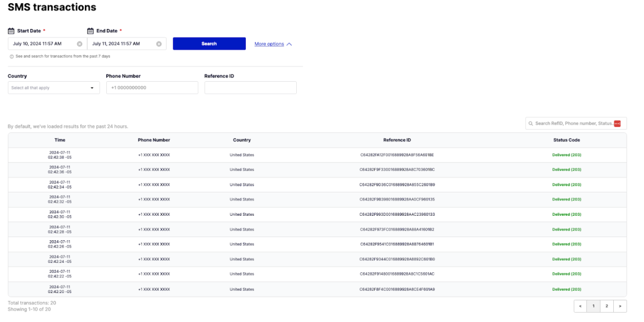This screenshot has width=644, height=322.
Task: Click the Status Code column header
Action: (566, 140)
